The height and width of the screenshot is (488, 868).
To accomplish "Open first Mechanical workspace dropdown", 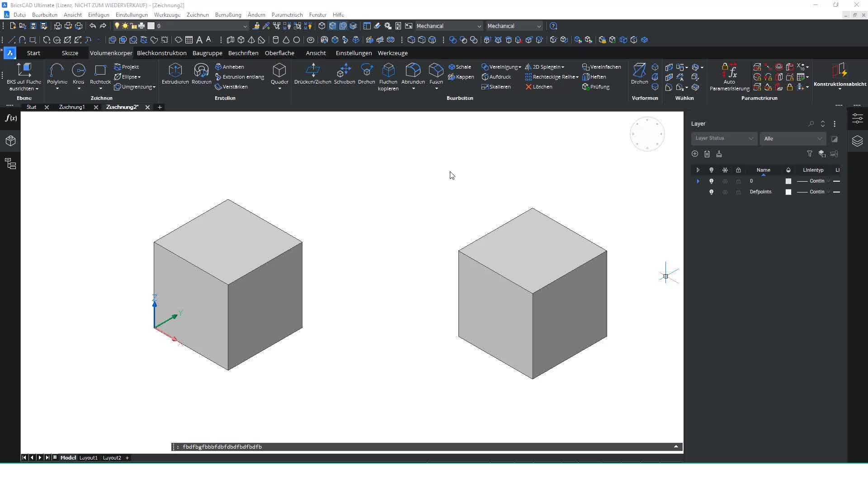I will coord(448,26).
